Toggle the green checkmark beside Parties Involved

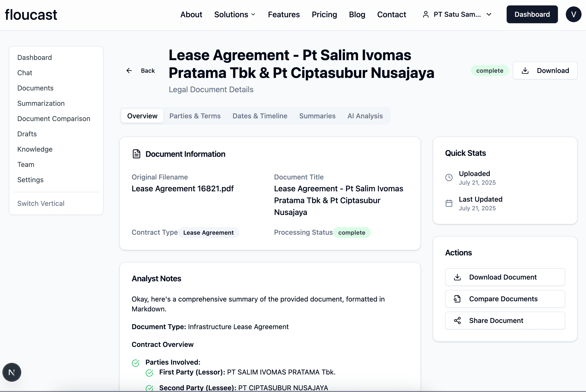[136, 363]
